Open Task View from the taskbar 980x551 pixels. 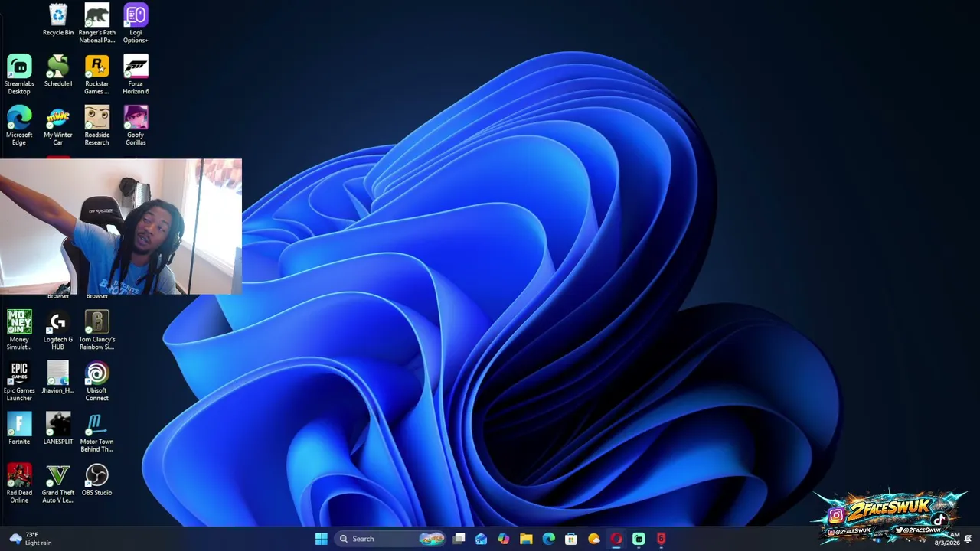point(459,539)
